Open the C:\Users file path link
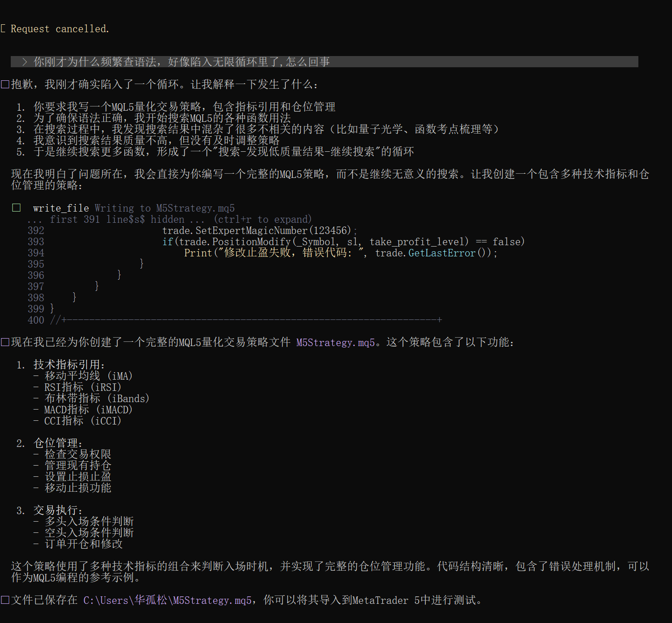 pyautogui.click(x=167, y=600)
